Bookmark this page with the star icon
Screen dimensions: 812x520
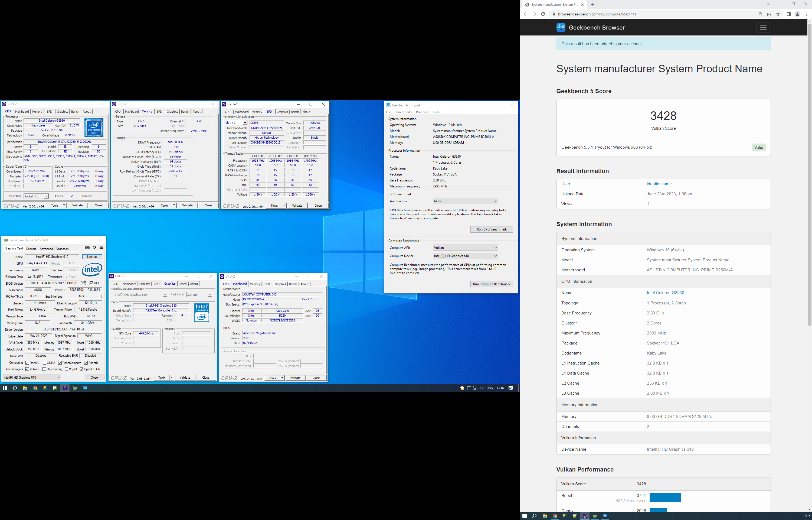click(778, 14)
